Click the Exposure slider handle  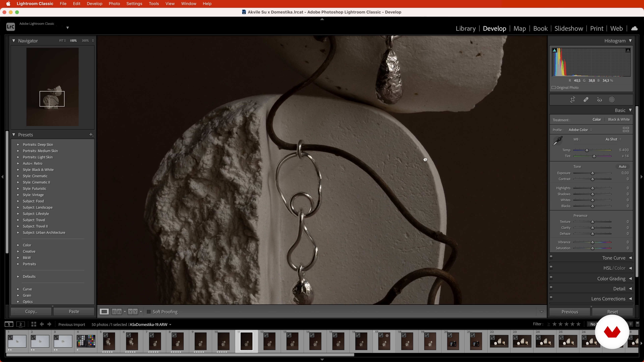click(593, 173)
